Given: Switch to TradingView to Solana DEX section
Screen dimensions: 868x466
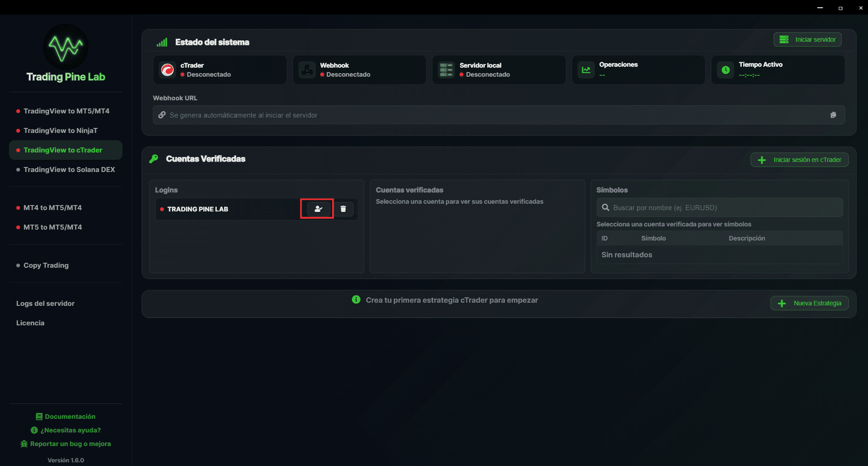Looking at the screenshot, I should click(x=69, y=169).
